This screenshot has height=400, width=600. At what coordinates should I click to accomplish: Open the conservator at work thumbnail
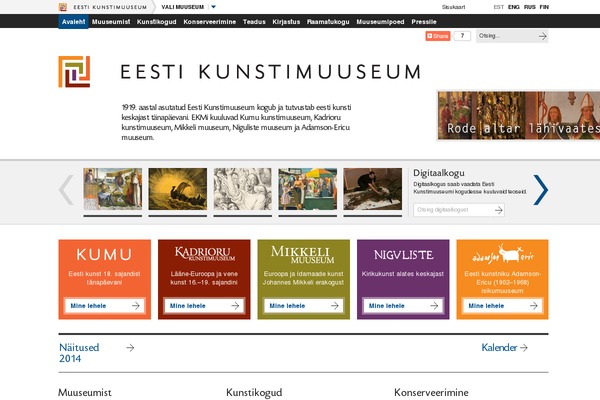coord(373,189)
